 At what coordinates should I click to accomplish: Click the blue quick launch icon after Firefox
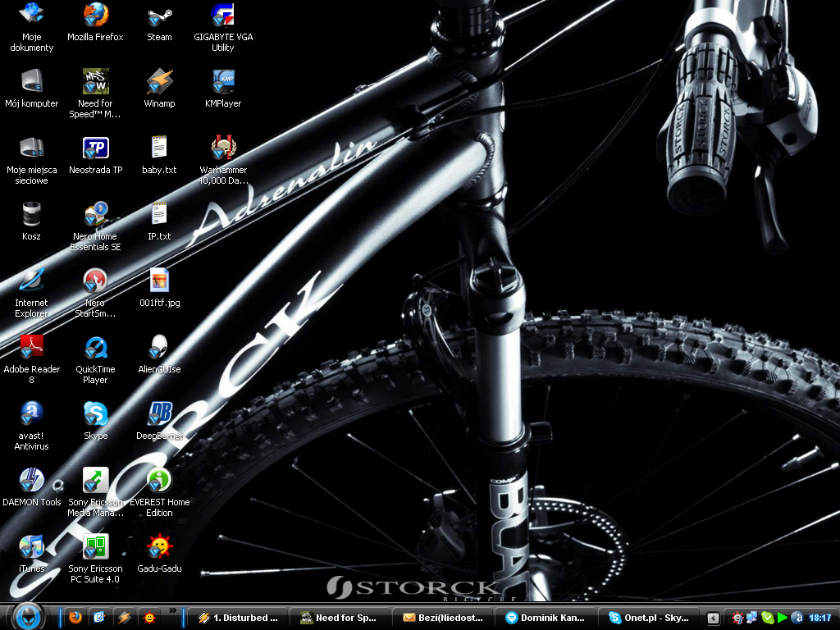coord(99,618)
